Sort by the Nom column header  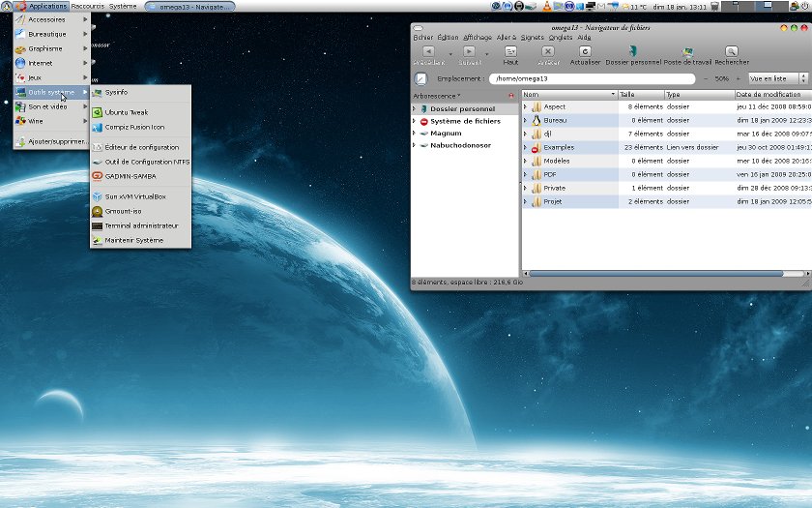tap(569, 95)
